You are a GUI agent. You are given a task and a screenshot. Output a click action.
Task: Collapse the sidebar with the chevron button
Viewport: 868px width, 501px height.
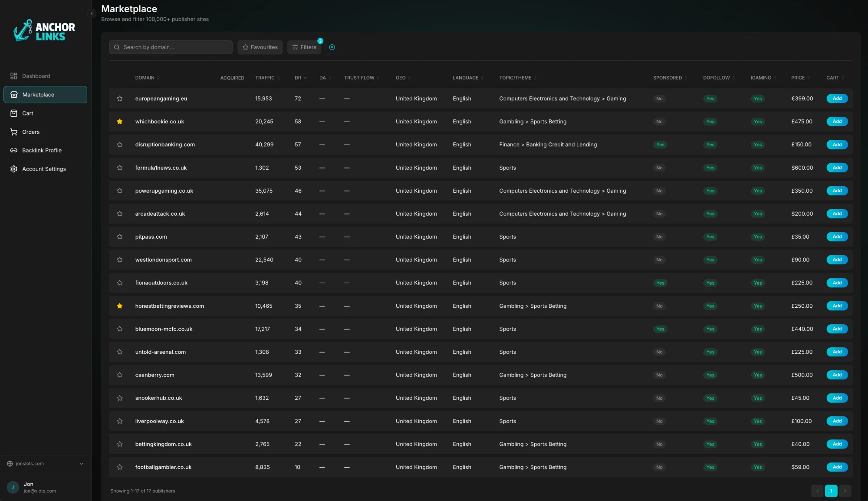(x=91, y=13)
